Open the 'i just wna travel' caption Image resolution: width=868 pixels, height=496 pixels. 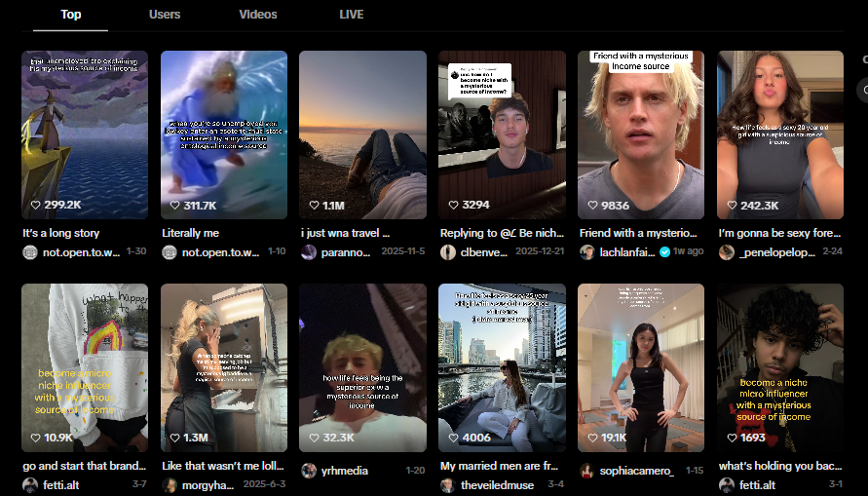coord(346,233)
